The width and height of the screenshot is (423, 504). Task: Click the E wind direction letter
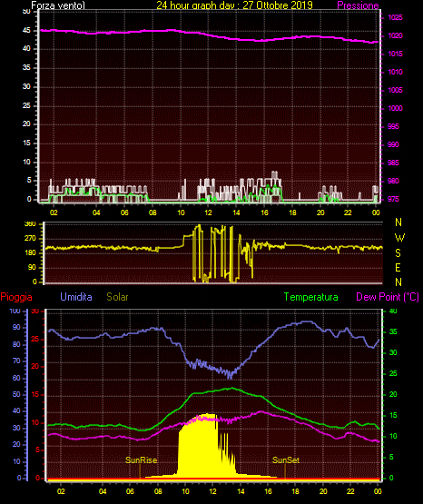[x=398, y=267]
